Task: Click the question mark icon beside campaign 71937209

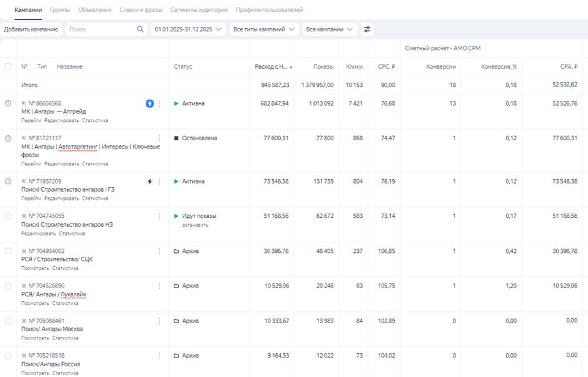Action: point(8,182)
